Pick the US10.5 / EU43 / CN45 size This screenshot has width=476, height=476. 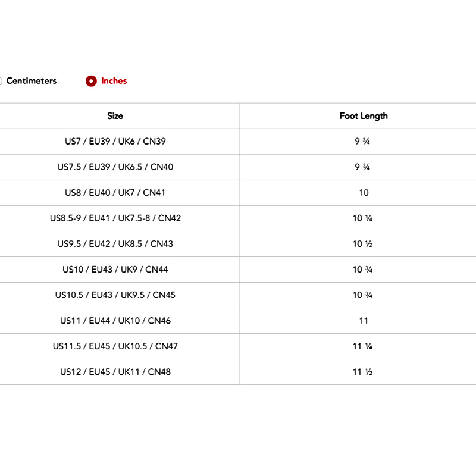115,295
